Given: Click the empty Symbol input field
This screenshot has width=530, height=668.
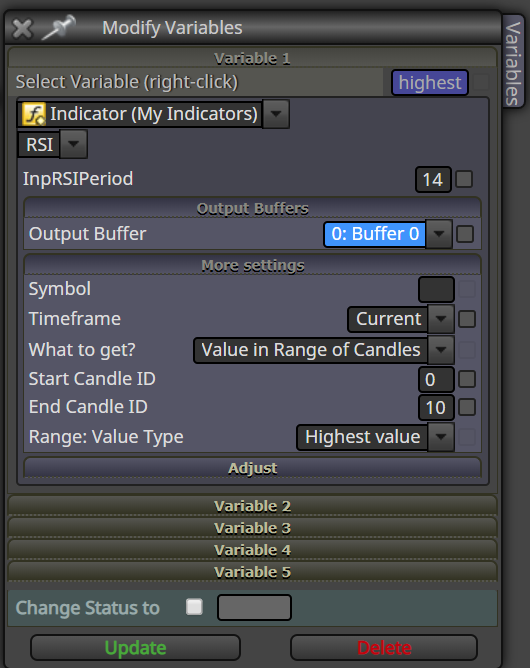Looking at the screenshot, I should pos(436,289).
